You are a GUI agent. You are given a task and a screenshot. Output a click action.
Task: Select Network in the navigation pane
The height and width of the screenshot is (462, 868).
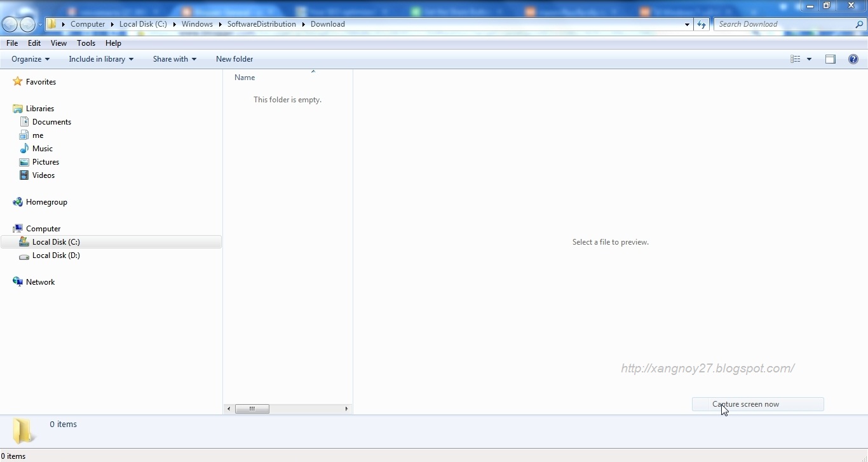click(40, 282)
